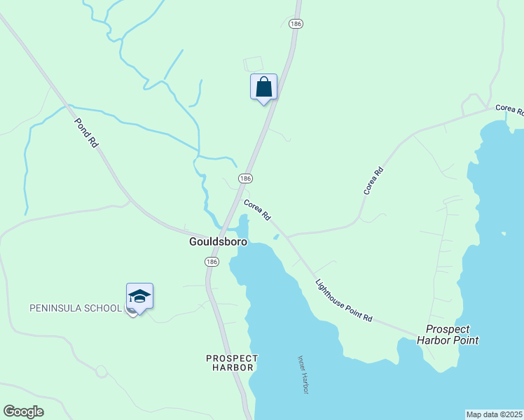Click the Corea Rd label at right edge
Viewport: 524px width, 420px height.
tap(509, 110)
